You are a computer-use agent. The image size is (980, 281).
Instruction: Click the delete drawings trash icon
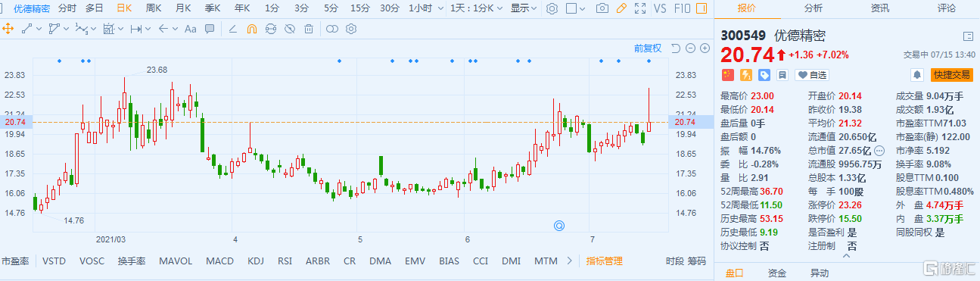pyautogui.click(x=309, y=29)
